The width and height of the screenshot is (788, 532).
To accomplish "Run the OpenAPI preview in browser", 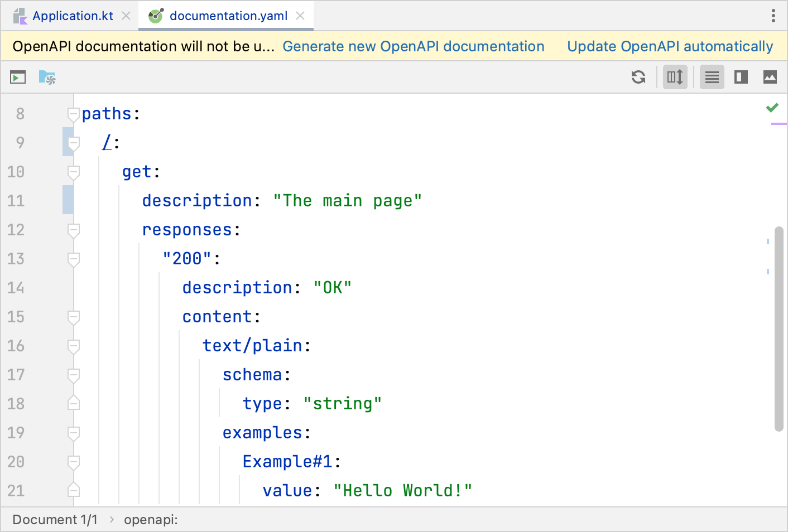I will tap(17, 77).
